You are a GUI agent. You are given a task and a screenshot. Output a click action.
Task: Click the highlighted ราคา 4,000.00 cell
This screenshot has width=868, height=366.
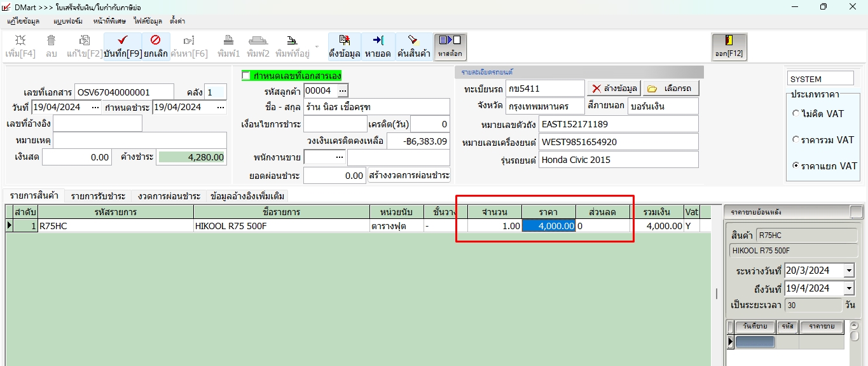click(x=549, y=226)
